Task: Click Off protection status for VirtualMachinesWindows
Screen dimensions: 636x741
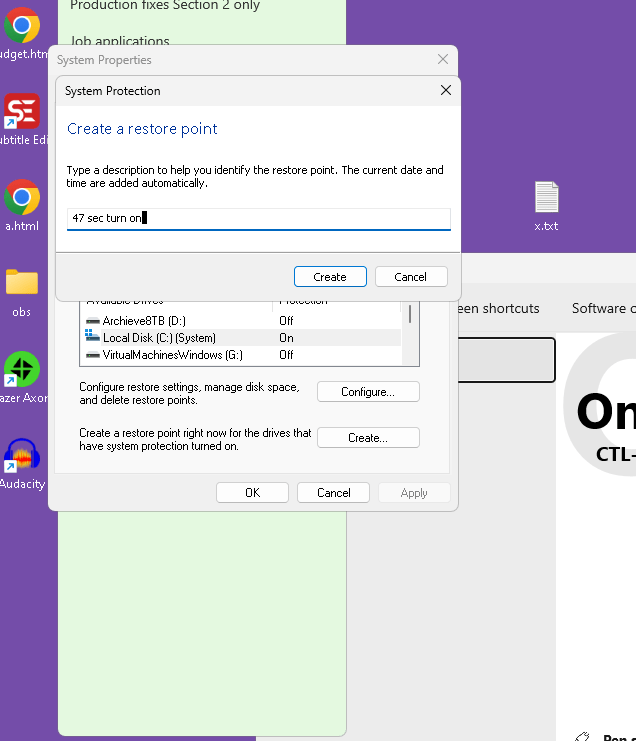Action: click(286, 355)
